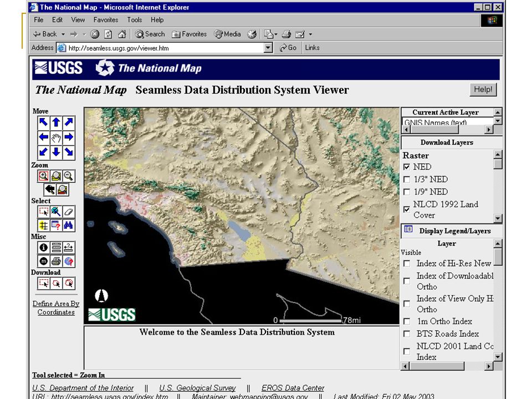
Task: Check the 1/3" NED layer
Action: pyautogui.click(x=406, y=180)
